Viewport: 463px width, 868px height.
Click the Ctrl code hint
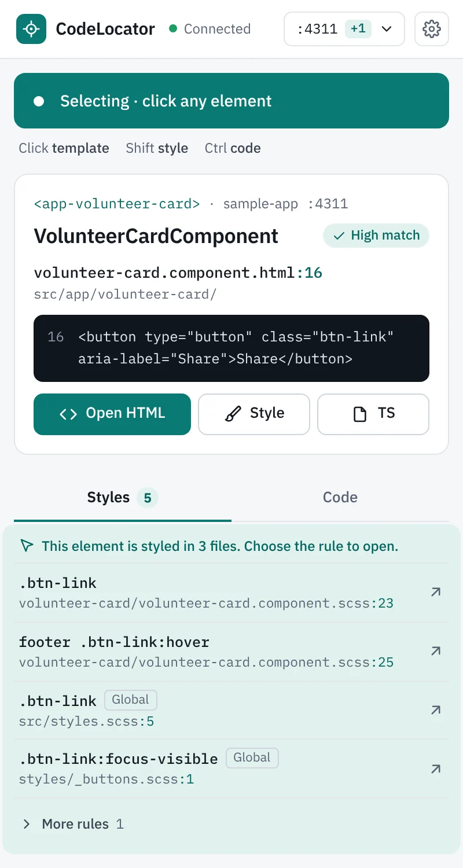pos(233,148)
